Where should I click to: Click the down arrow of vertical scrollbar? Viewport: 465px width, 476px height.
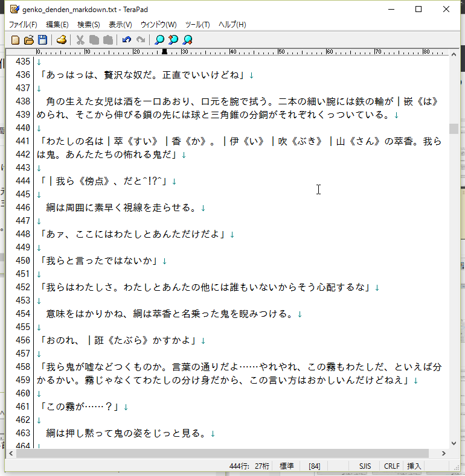pyautogui.click(x=454, y=443)
